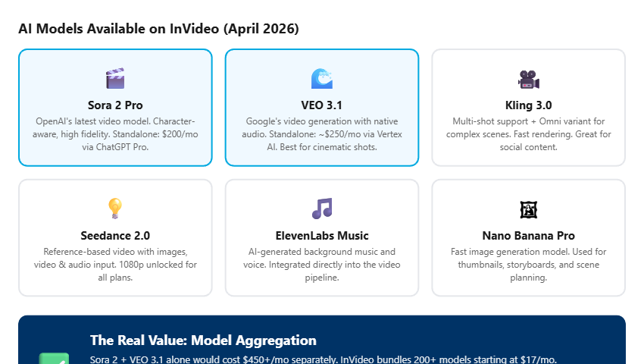Select the Sora 2 Pro title
This screenshot has height=364, width=644.
(x=115, y=105)
